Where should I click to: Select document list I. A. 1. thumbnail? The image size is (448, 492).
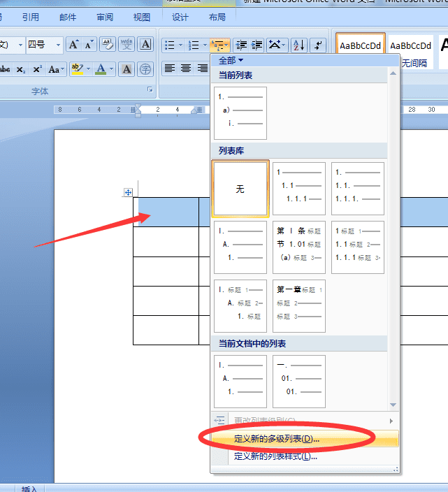pos(240,382)
